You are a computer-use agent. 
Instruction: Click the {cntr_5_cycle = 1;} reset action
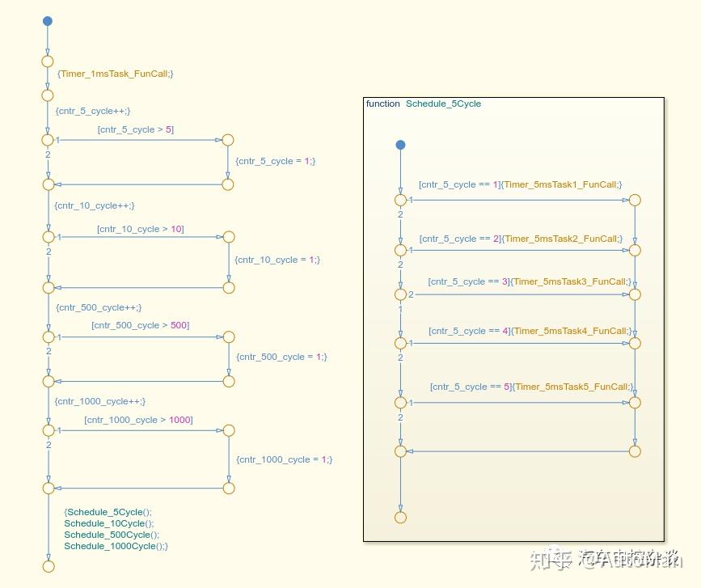tap(276, 161)
